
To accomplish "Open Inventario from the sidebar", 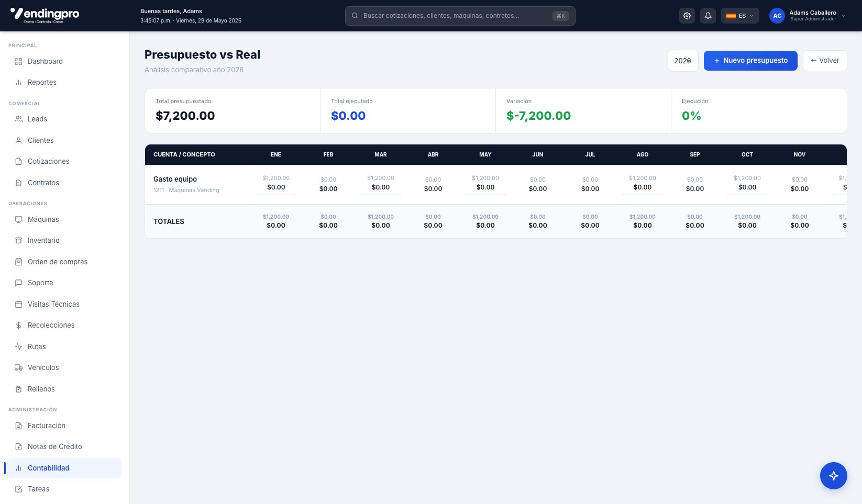I will coord(64,240).
